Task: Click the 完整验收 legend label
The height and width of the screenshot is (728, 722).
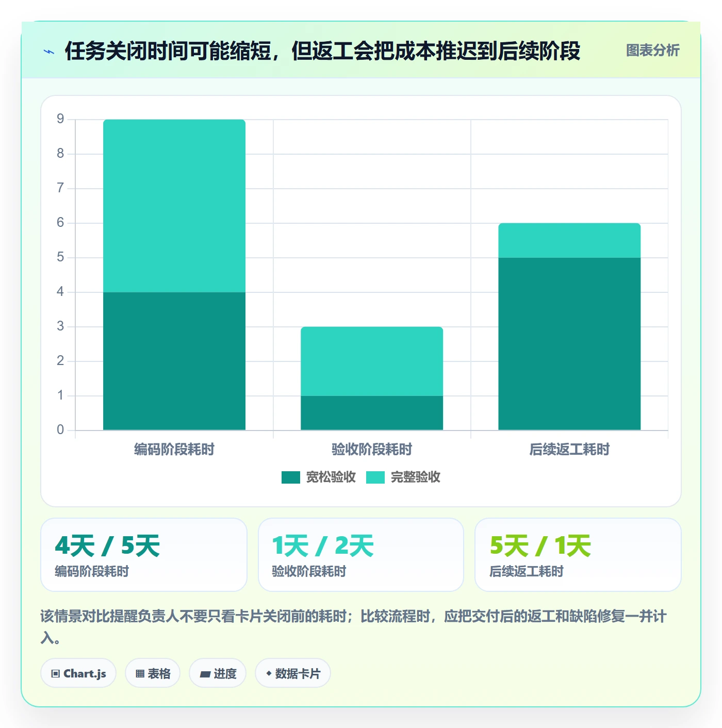Action: click(415, 477)
